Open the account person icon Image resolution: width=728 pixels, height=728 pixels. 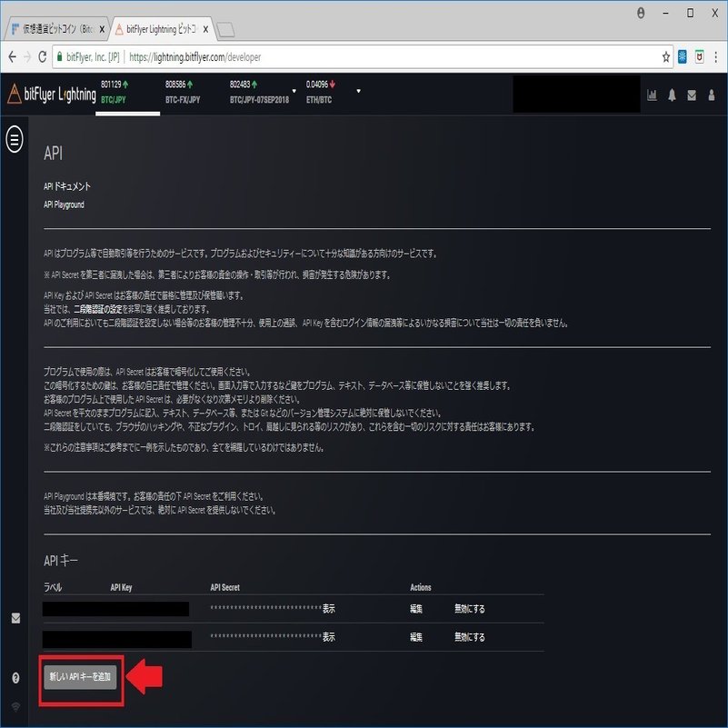click(712, 94)
